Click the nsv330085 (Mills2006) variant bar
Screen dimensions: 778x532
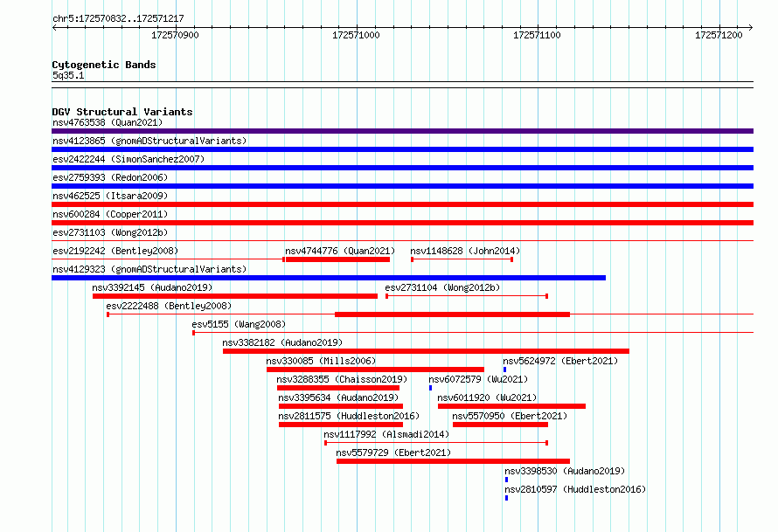click(x=375, y=370)
